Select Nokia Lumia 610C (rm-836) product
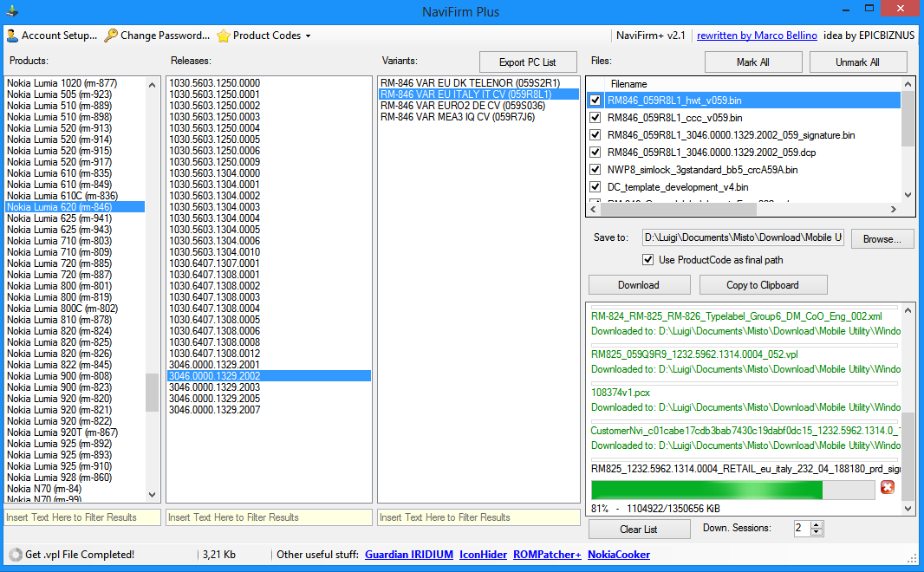The width and height of the screenshot is (924, 572). [x=75, y=196]
